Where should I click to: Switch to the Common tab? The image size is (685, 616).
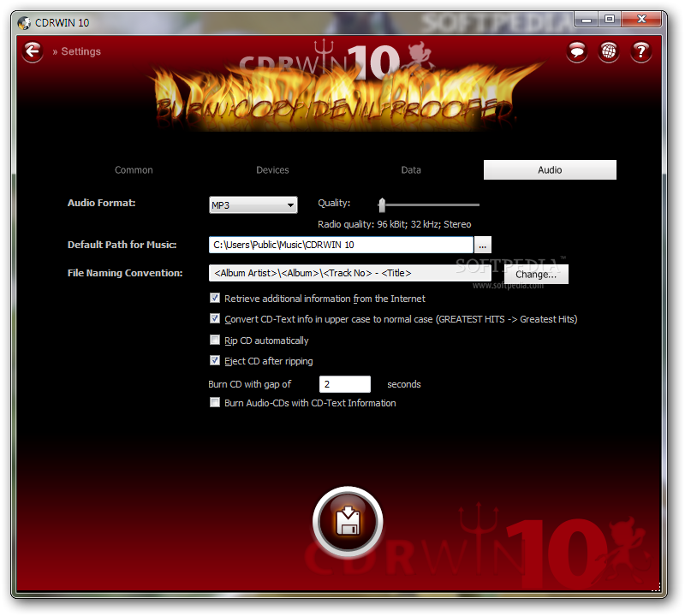(134, 169)
